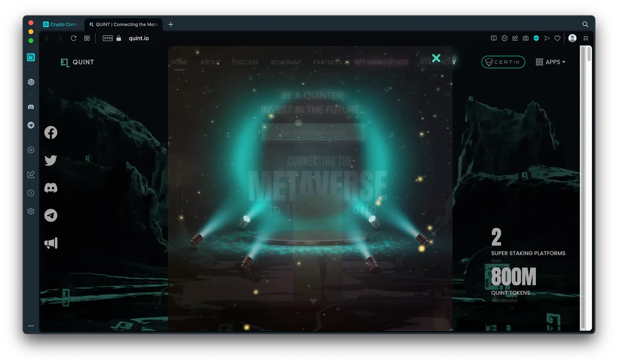Open the player sidebar icon
Viewport: 618px width, 364px height.
coord(31,150)
